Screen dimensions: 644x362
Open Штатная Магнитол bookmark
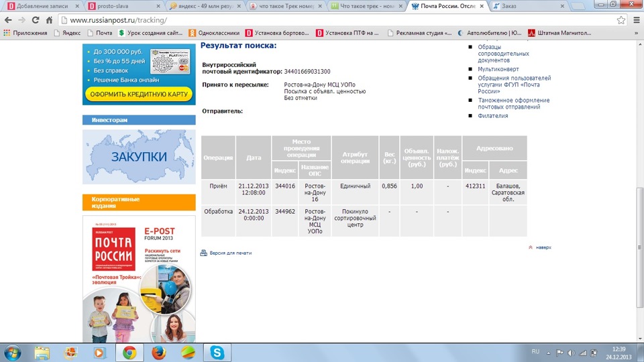pyautogui.click(x=559, y=33)
